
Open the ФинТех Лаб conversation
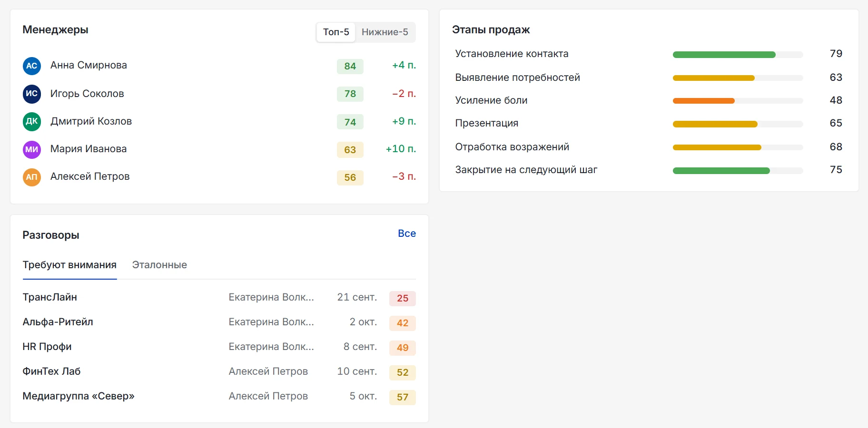coord(51,371)
